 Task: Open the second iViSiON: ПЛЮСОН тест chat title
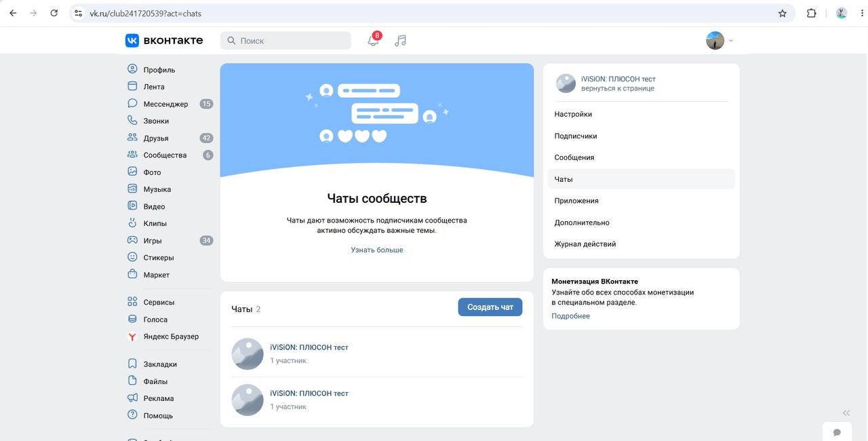pyautogui.click(x=309, y=394)
